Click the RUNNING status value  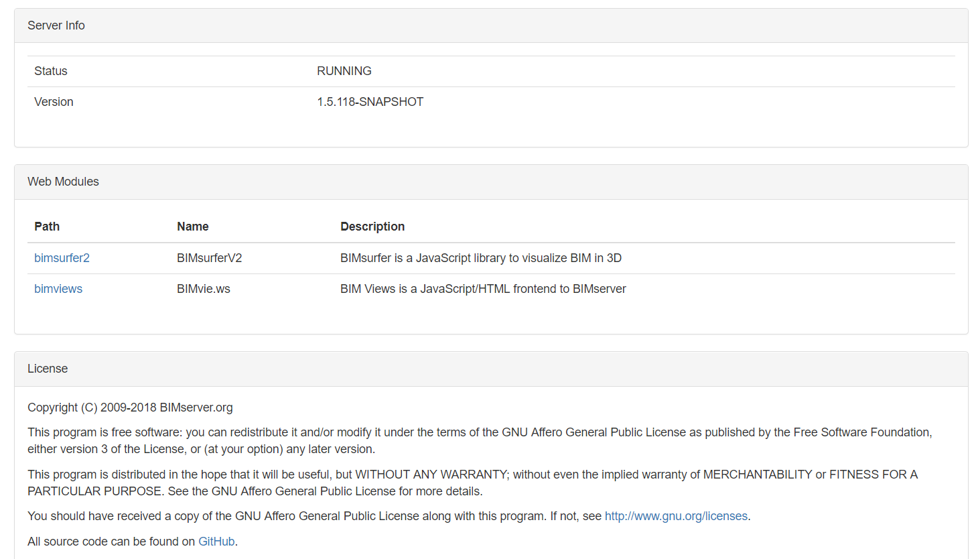click(344, 71)
